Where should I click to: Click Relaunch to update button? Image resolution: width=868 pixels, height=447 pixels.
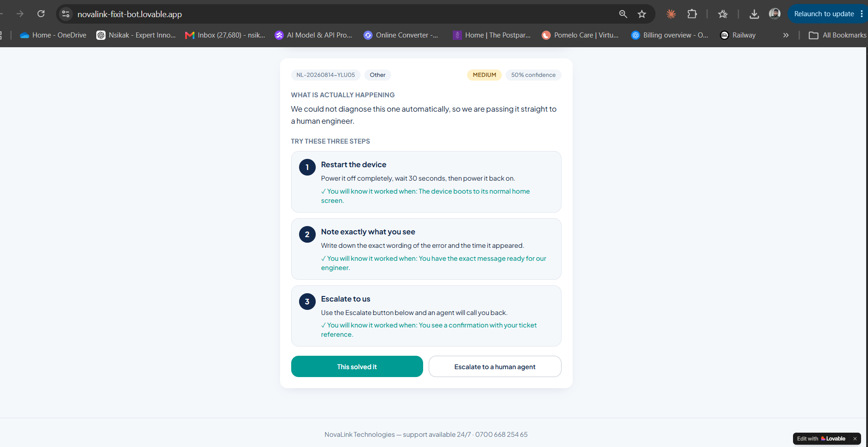[x=824, y=14]
